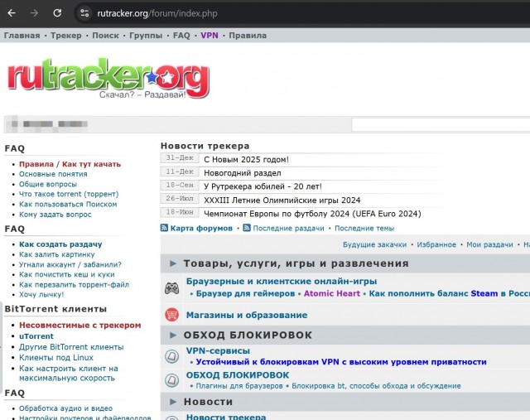Open Клиенты под Linux link
The image size is (530, 420).
click(x=56, y=358)
